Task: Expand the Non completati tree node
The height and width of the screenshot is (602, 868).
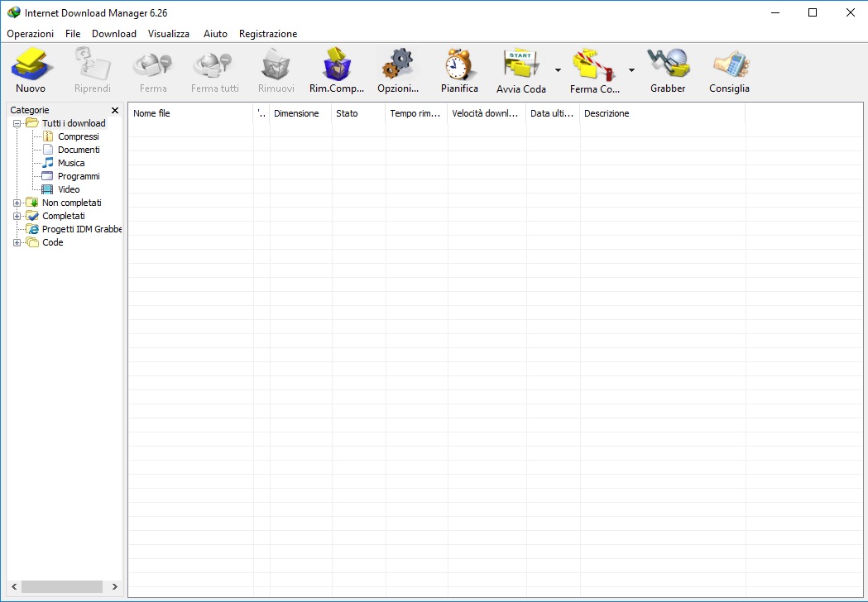Action: coord(17,203)
